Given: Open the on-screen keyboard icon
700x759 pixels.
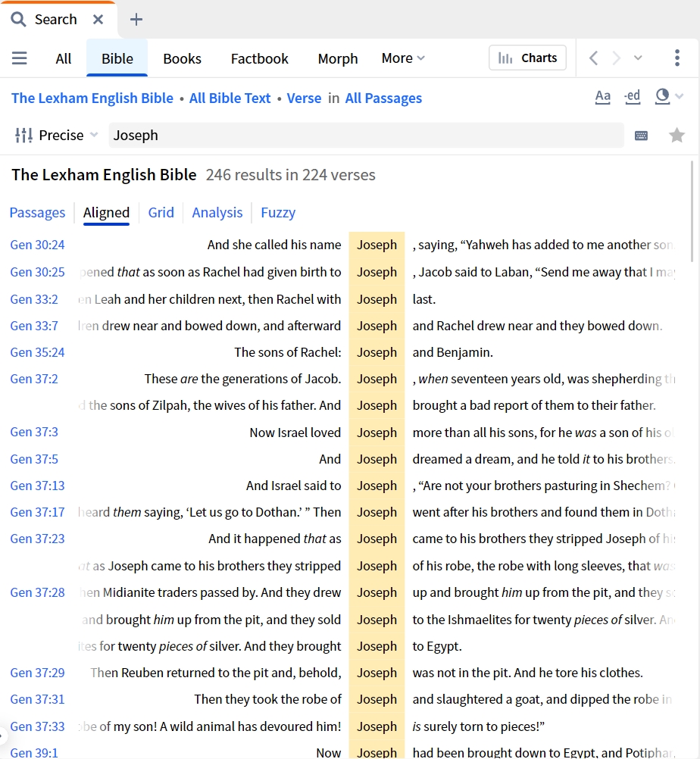Looking at the screenshot, I should tap(642, 136).
